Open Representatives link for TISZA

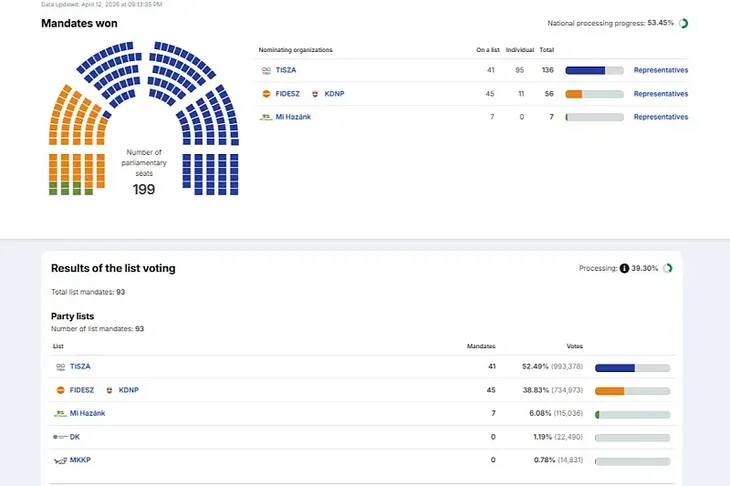660,70
